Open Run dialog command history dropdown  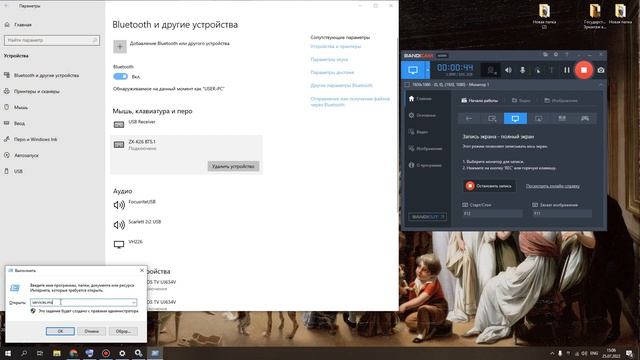click(x=134, y=302)
